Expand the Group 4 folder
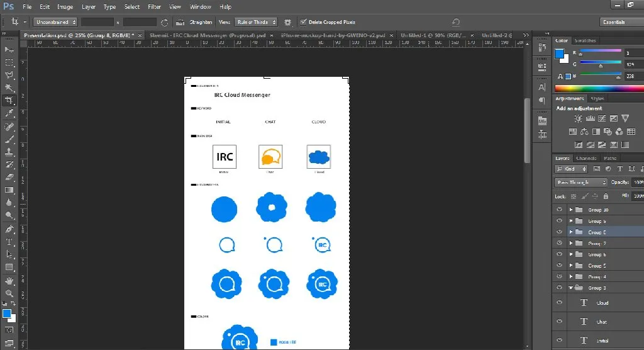The width and height of the screenshot is (644, 350). click(x=571, y=276)
